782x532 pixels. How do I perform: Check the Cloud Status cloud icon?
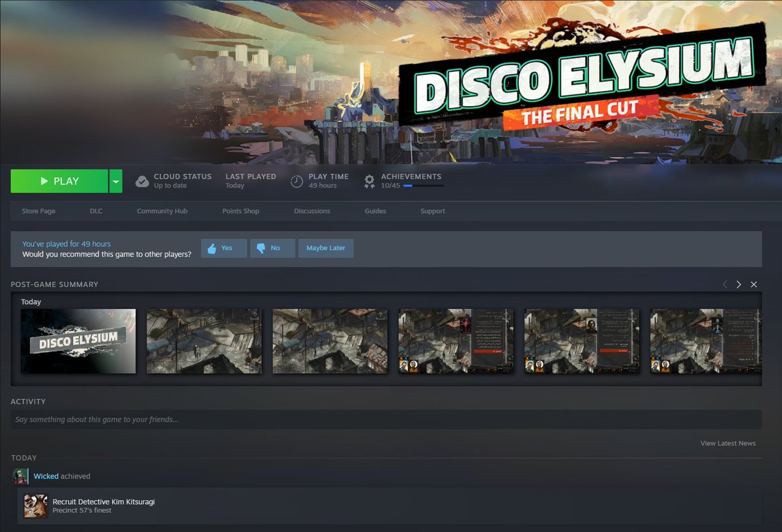tap(142, 182)
